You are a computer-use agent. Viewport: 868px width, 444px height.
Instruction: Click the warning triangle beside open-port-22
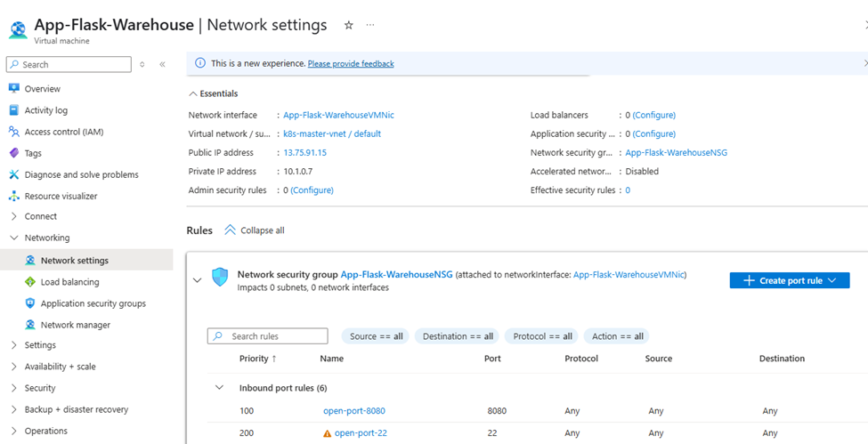pyautogui.click(x=327, y=433)
